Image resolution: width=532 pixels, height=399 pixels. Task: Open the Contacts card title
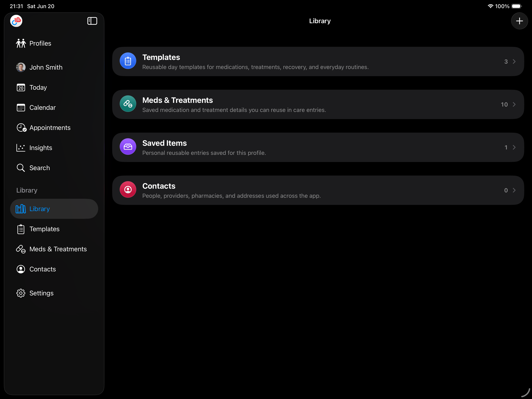tap(159, 186)
